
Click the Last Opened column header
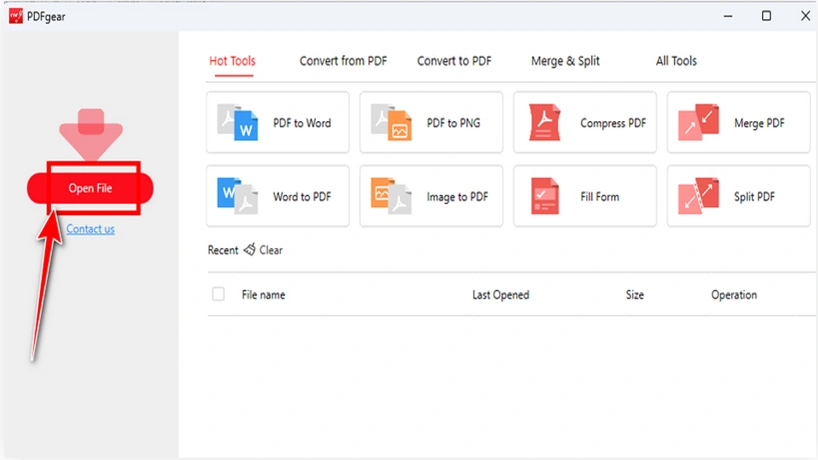click(x=500, y=295)
